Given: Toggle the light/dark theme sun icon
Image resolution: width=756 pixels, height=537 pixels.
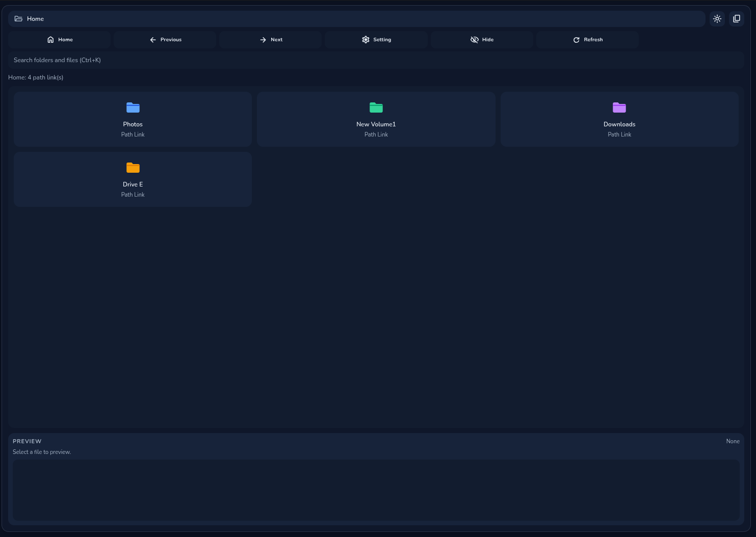Looking at the screenshot, I should pos(717,19).
